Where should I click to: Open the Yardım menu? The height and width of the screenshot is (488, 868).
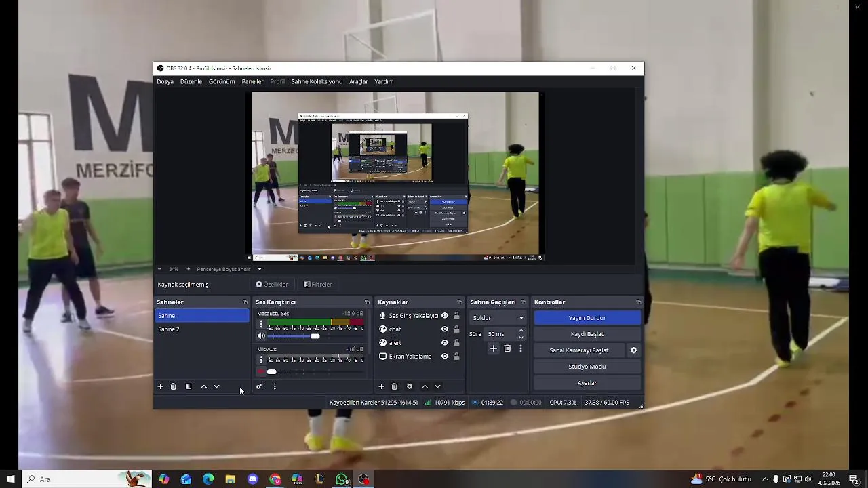coord(384,81)
